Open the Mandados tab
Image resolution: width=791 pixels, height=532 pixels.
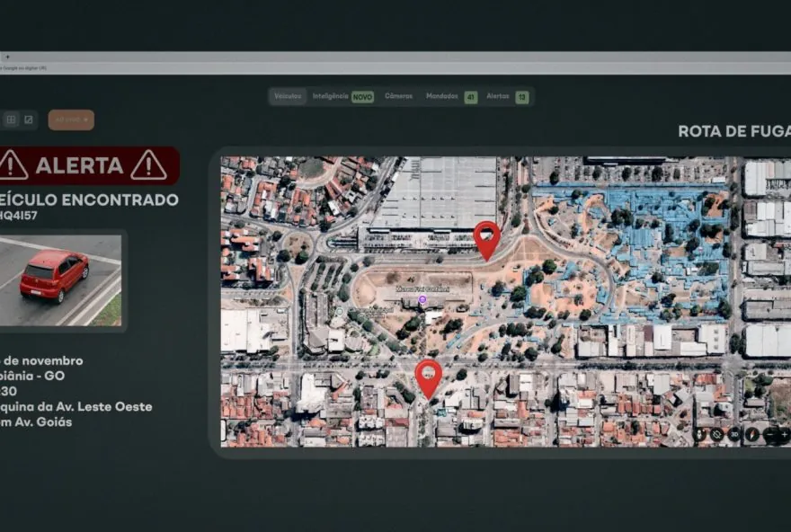[442, 96]
